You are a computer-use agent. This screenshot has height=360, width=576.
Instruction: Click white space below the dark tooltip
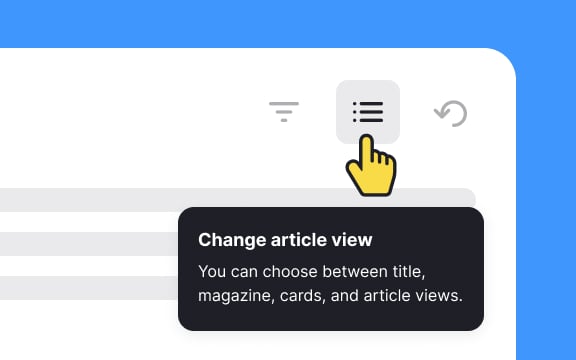[x=331, y=346]
